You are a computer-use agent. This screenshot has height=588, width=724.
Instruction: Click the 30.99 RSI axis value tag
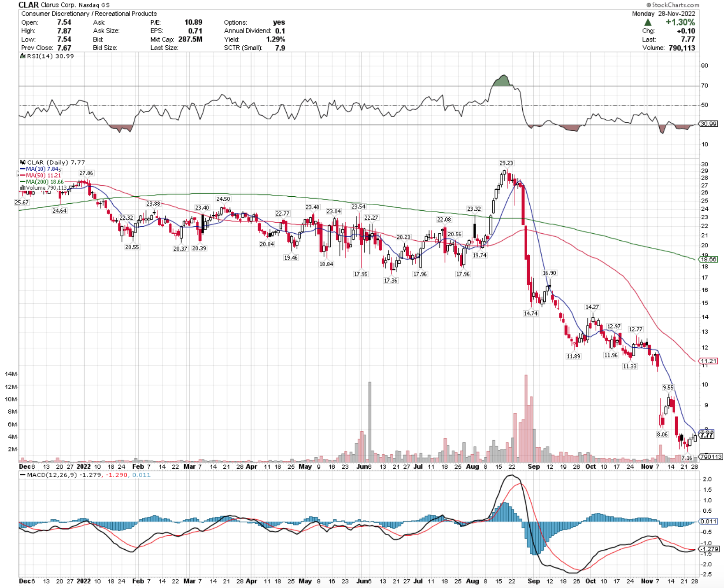pyautogui.click(x=709, y=124)
